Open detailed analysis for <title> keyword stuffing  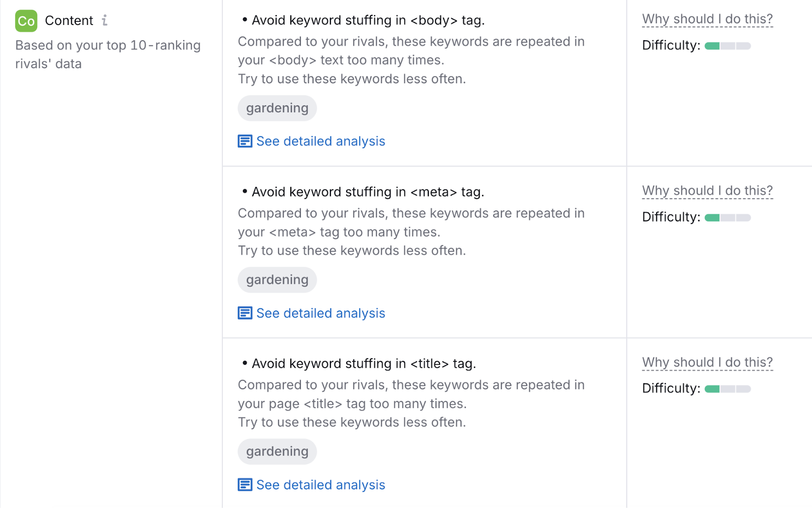pyautogui.click(x=320, y=485)
